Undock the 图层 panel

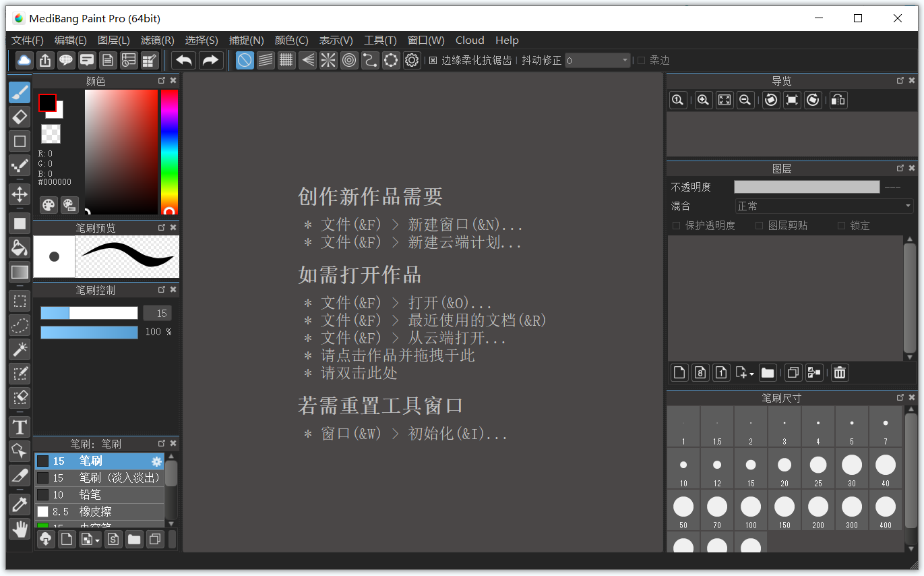point(900,168)
